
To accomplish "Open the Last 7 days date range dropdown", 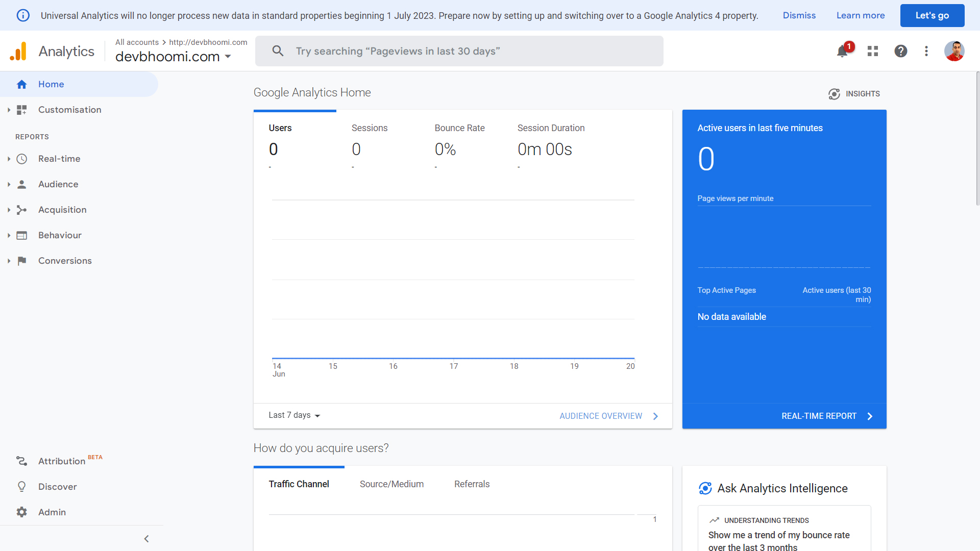I will [x=295, y=415].
